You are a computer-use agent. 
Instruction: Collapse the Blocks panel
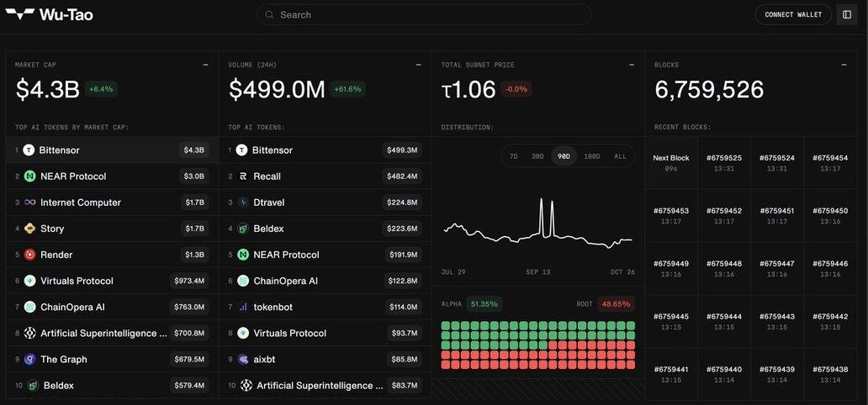[844, 65]
